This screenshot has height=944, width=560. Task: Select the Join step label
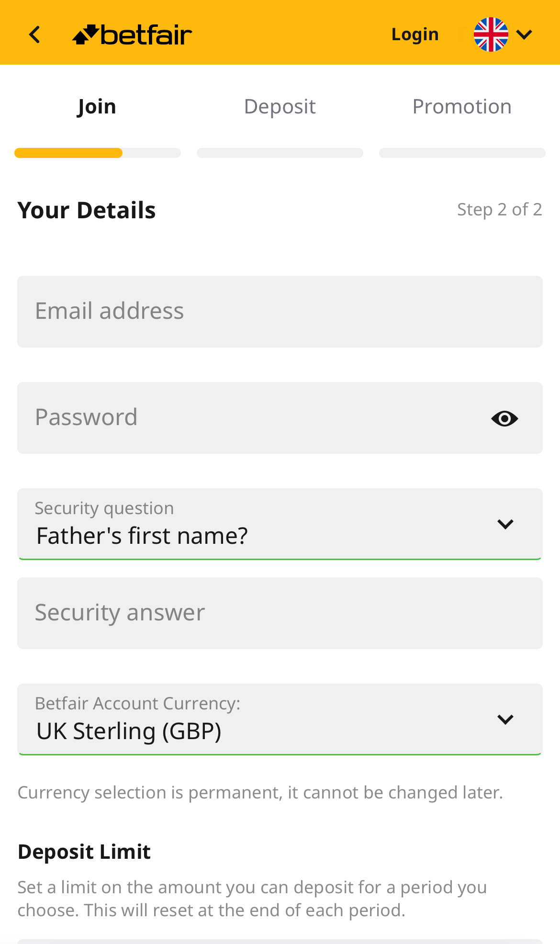click(97, 106)
